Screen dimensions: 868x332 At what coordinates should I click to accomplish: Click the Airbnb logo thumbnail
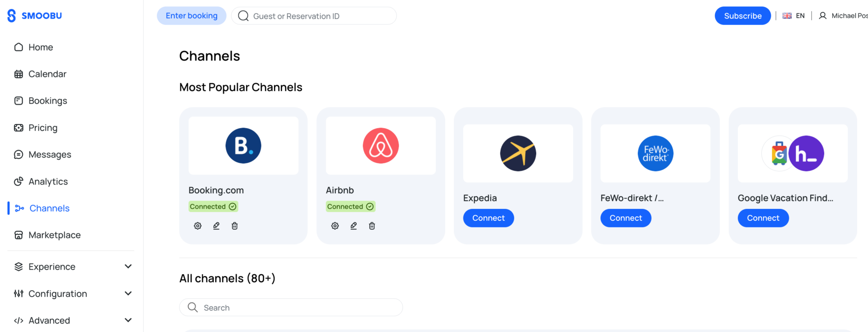click(381, 146)
